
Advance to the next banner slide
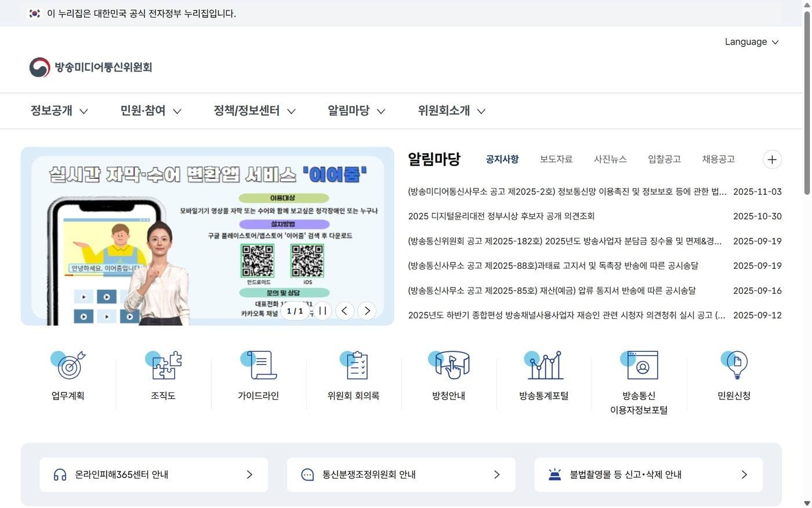coord(367,311)
